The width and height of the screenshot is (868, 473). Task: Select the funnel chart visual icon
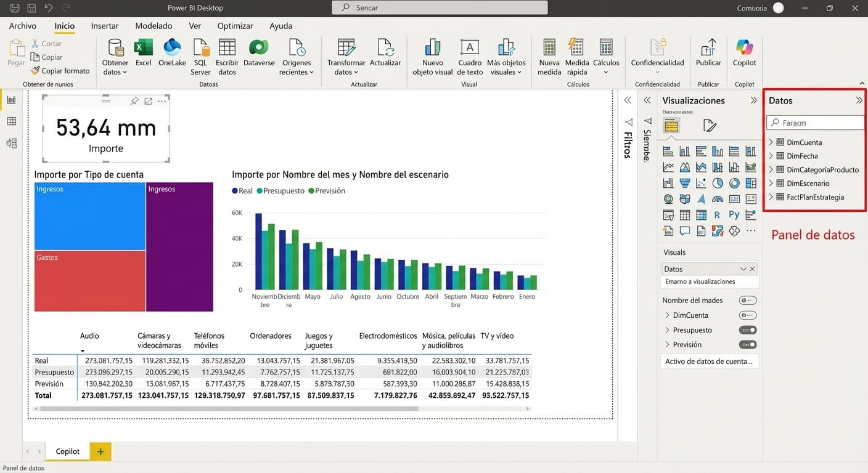(x=684, y=183)
